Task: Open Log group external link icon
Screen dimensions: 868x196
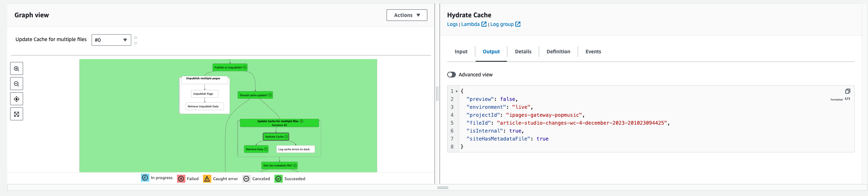Action: 518,24
